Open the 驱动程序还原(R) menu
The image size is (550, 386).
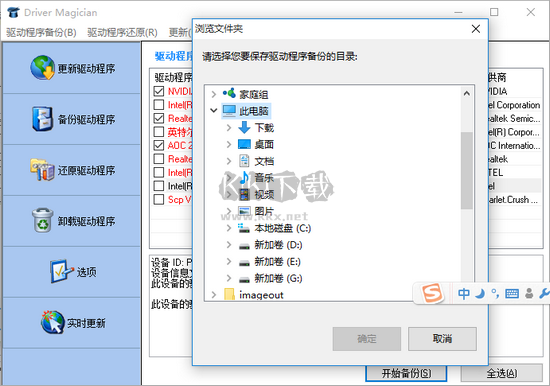(x=122, y=32)
